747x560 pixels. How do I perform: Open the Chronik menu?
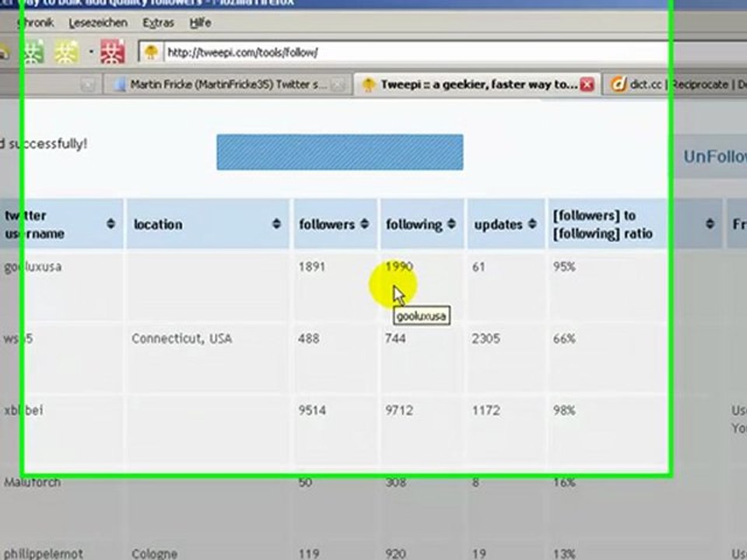(36, 23)
